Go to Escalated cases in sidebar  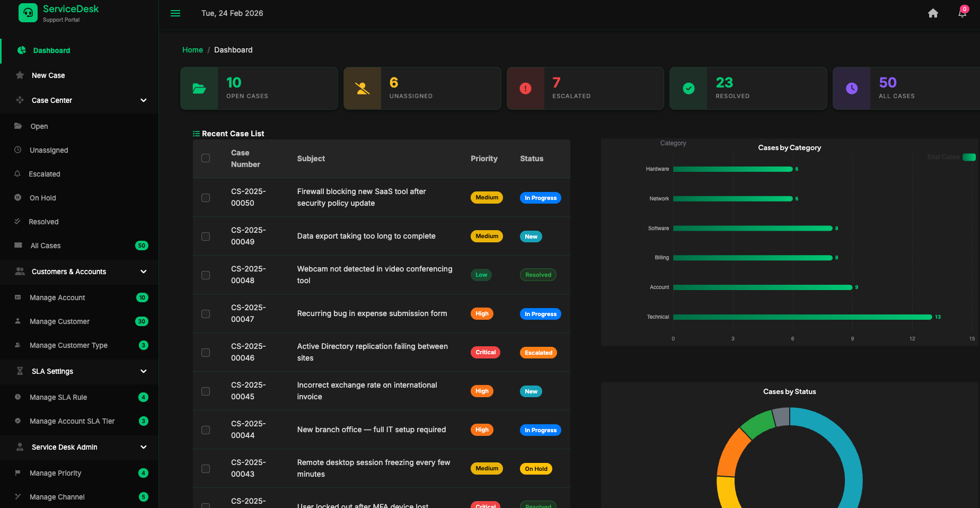45,174
